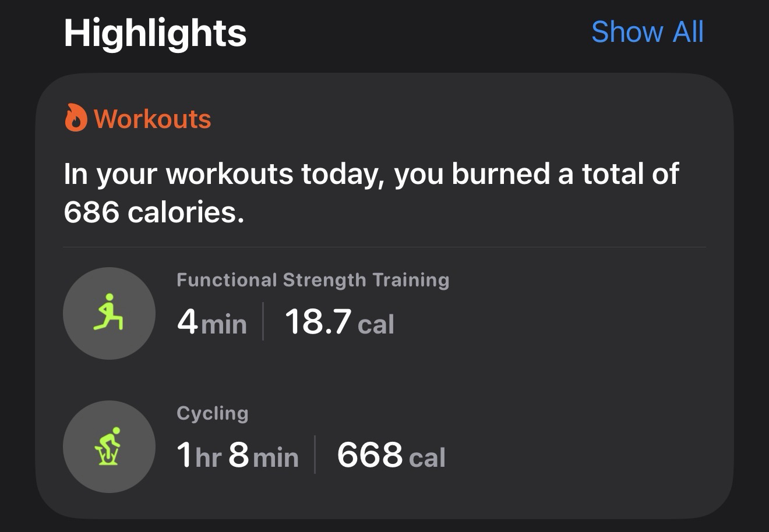Open the Functional Strength Training workout icon
769x532 pixels.
[x=109, y=313]
